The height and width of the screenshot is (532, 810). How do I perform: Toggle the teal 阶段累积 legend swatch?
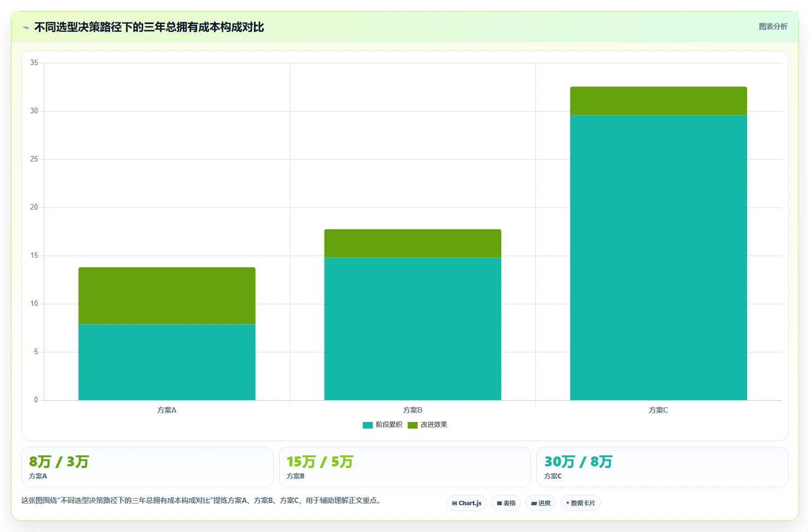[368, 425]
